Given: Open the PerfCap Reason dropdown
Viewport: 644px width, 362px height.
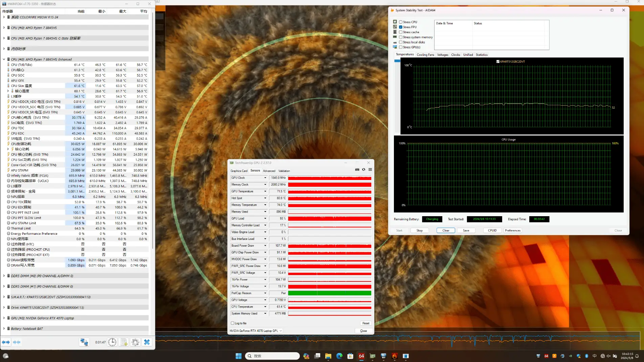Looking at the screenshot, I should [265, 293].
